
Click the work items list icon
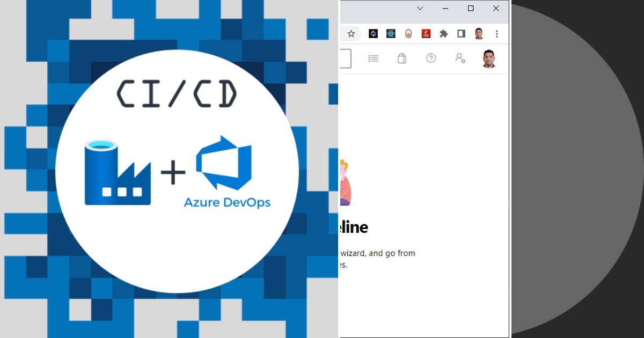[x=372, y=58]
